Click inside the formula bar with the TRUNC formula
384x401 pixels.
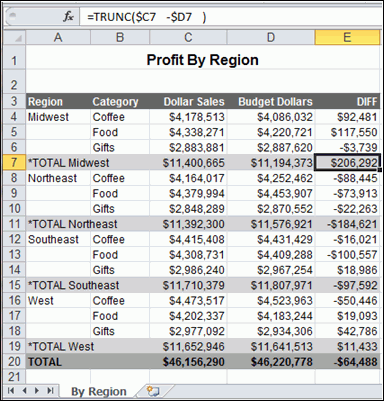tap(230, 17)
